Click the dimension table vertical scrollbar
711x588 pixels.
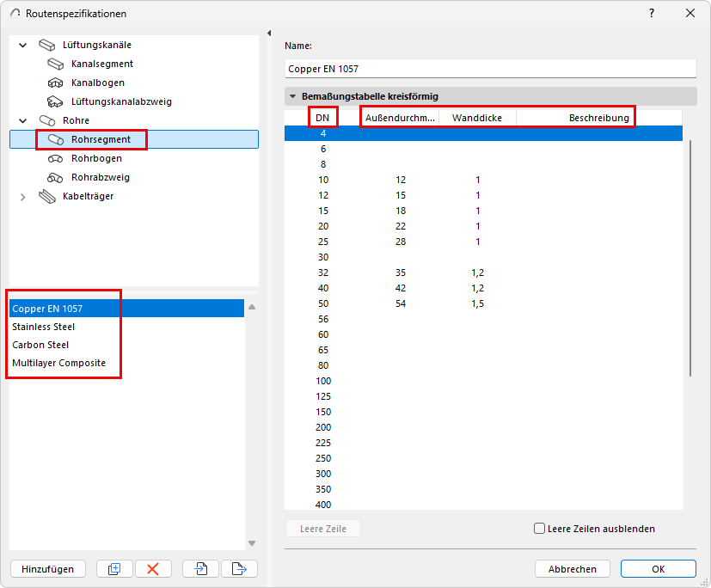coord(690,259)
